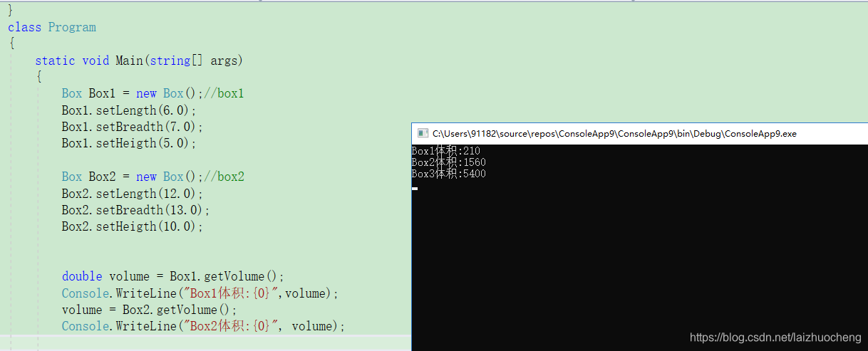868x351 pixels.
Task: Select the console output line 'Box2体积:1560'
Action: coord(449,162)
